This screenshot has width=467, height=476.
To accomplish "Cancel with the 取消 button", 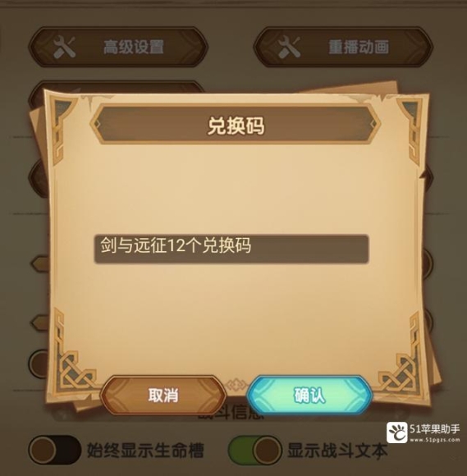I will [x=163, y=395].
